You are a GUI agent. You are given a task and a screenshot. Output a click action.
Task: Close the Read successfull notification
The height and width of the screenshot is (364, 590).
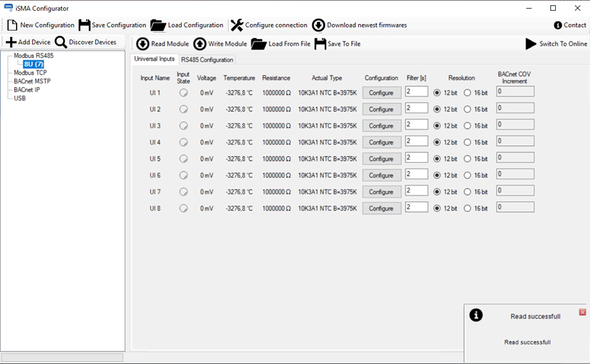pyautogui.click(x=582, y=312)
